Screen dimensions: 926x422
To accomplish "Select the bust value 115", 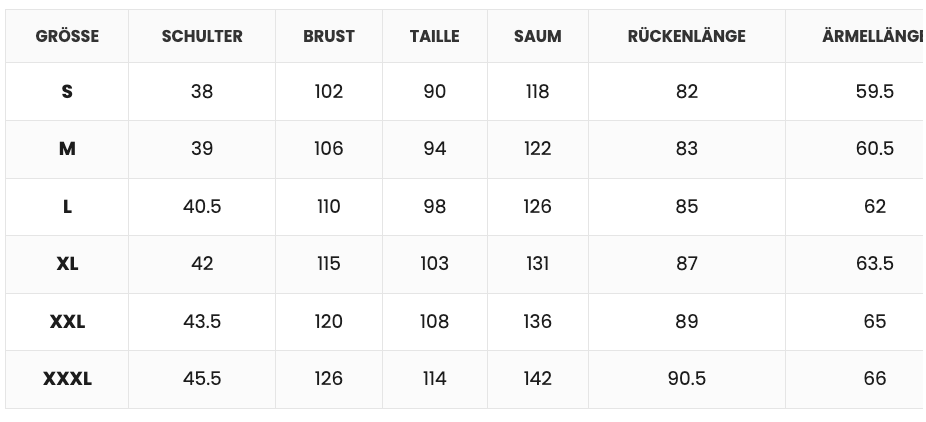I will pyautogui.click(x=329, y=264).
